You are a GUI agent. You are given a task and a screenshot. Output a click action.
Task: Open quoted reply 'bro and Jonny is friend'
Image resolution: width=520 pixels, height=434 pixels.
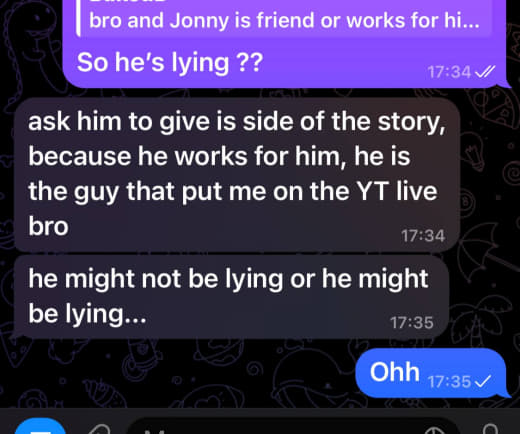283,18
